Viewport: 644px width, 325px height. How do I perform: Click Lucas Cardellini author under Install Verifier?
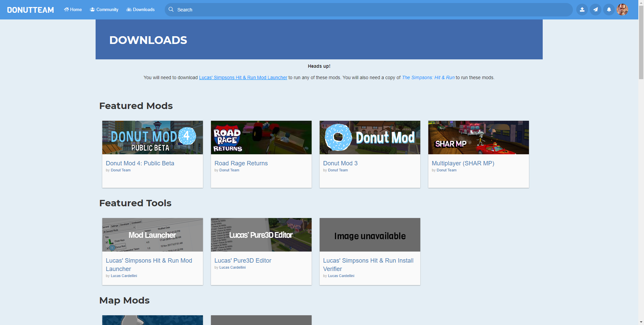pos(341,276)
